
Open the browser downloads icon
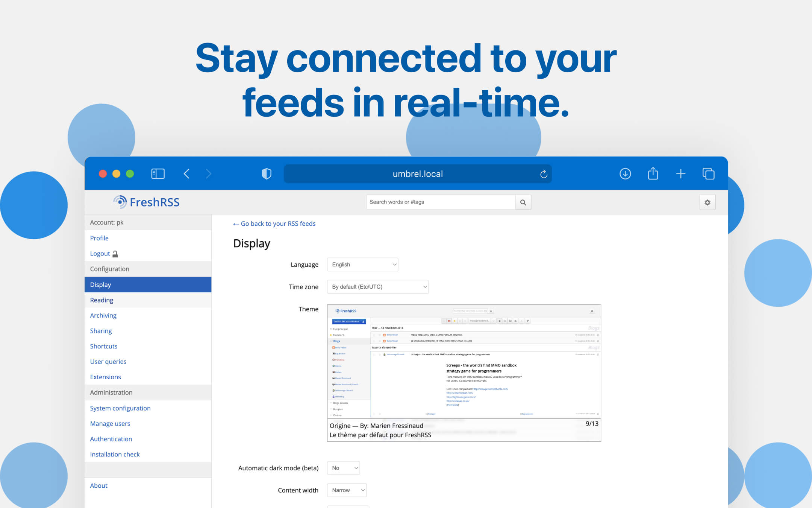tap(625, 173)
